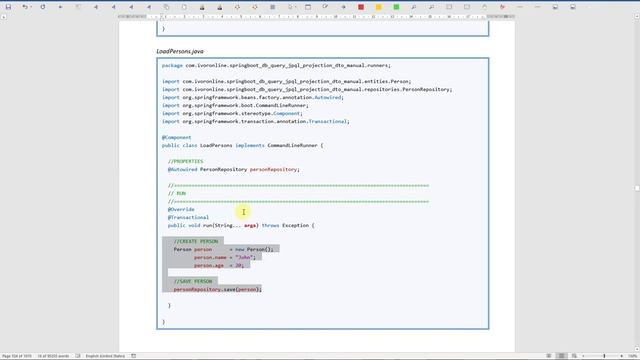Switch to Read Mode view icon
Image resolution: width=640 pixels, height=360 pixels.
(x=549, y=356)
